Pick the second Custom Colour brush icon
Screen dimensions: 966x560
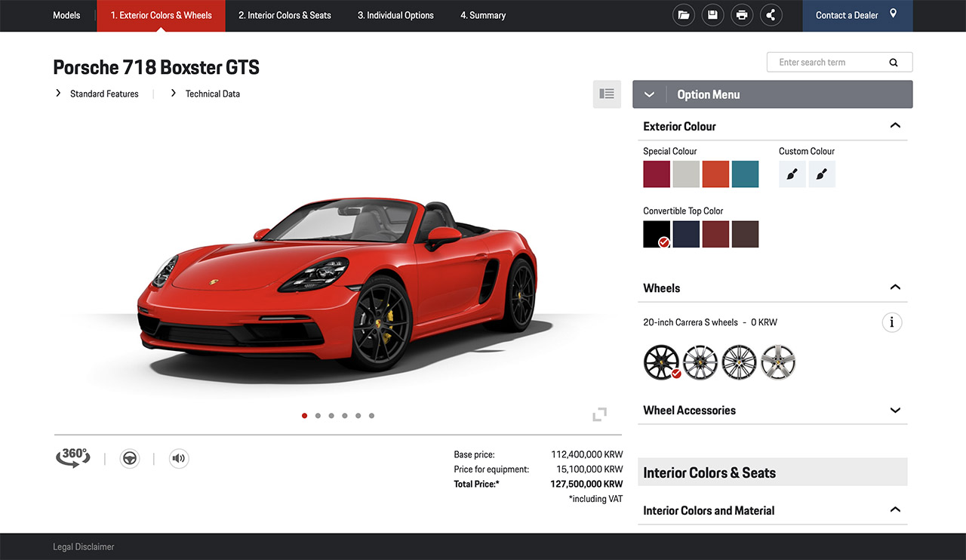coord(822,174)
